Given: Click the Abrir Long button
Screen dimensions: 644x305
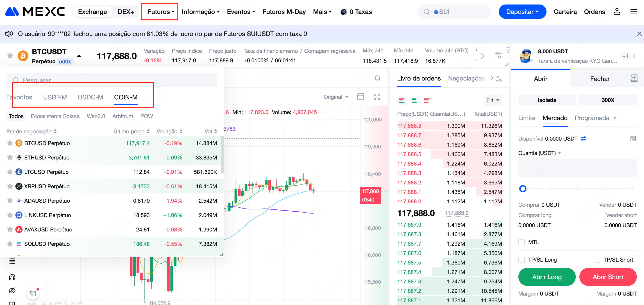Looking at the screenshot, I should [547, 277].
